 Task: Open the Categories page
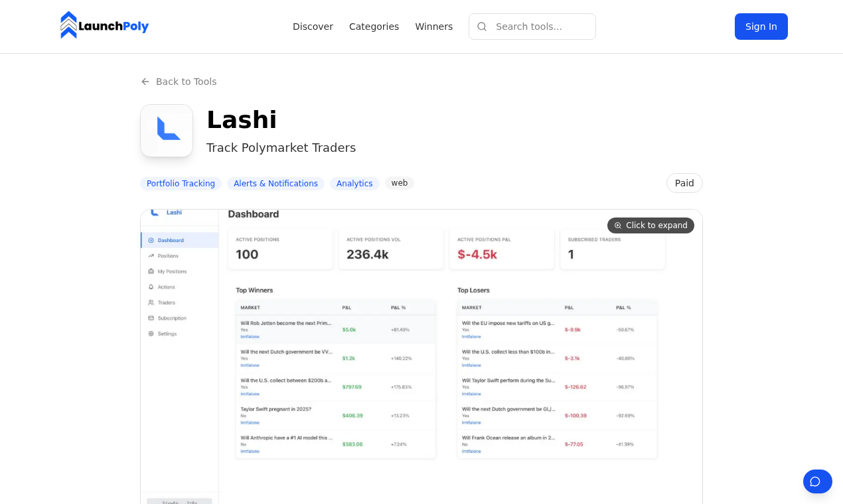pos(374,27)
